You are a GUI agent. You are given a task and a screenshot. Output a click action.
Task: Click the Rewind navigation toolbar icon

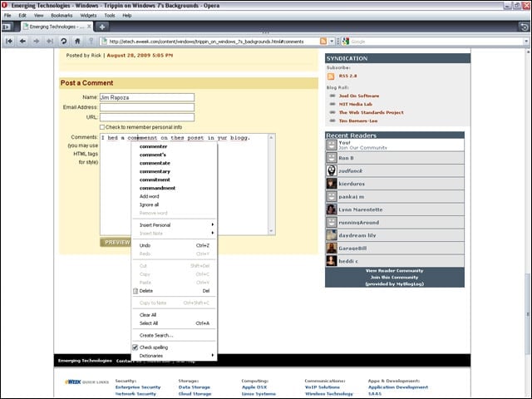[x=9, y=42]
